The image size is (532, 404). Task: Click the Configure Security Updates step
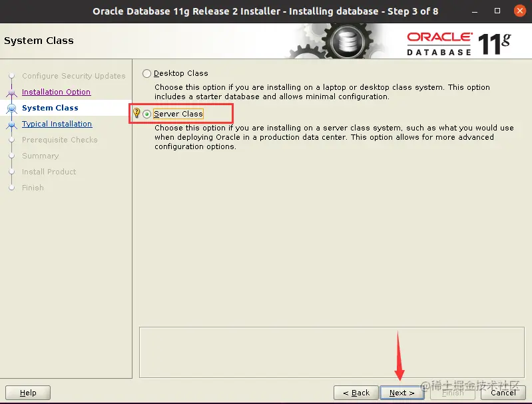click(74, 76)
